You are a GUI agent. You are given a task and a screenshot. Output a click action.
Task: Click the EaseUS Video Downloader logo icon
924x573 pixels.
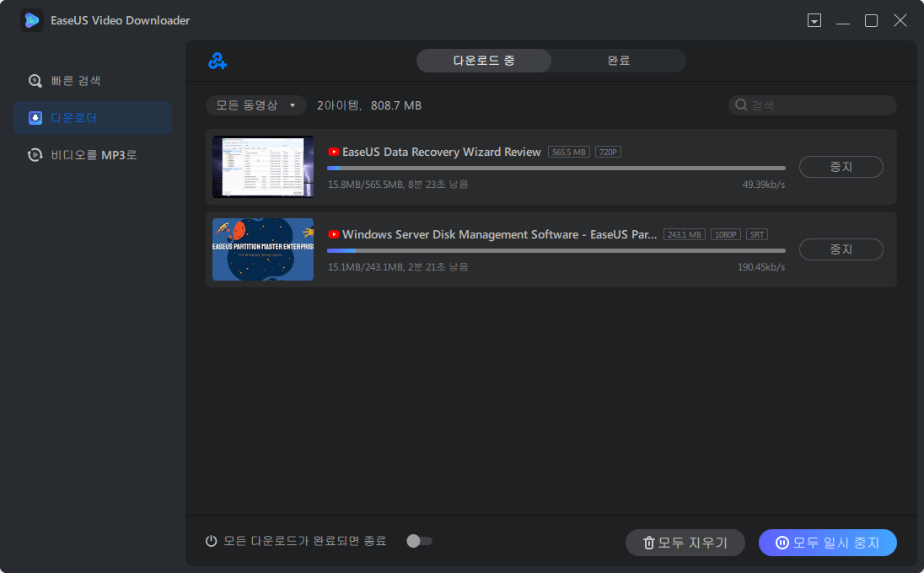pyautogui.click(x=32, y=20)
